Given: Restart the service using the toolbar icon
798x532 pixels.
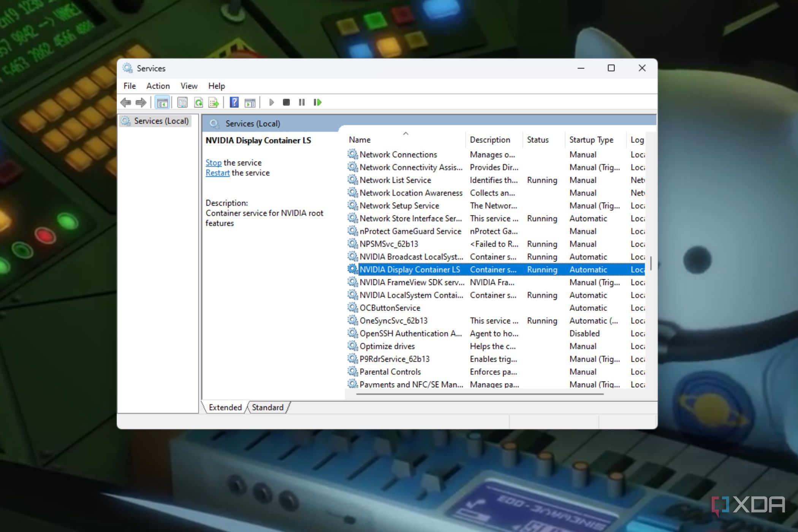Looking at the screenshot, I should coord(318,102).
